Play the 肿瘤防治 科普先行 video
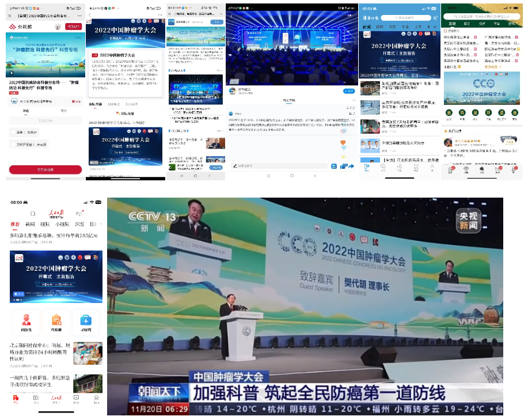The image size is (528, 420). [x=10, y=73]
